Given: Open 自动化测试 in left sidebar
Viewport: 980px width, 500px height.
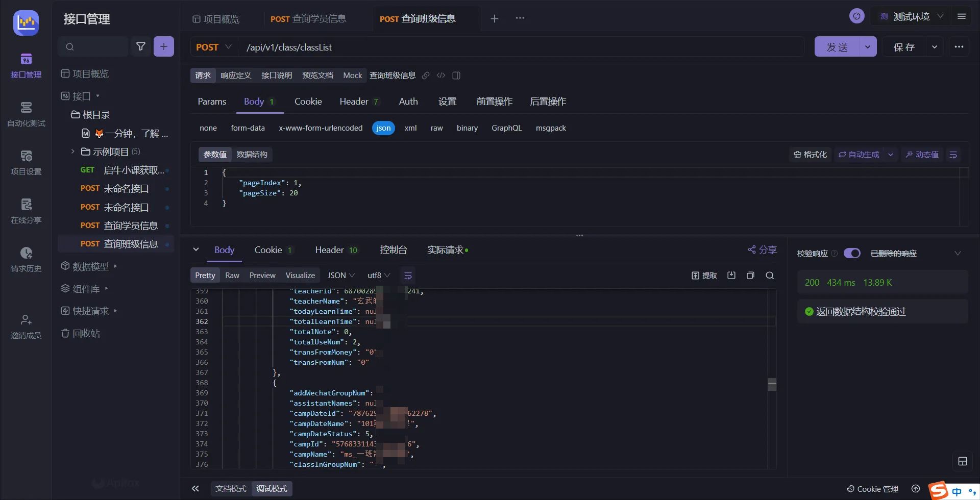Looking at the screenshot, I should pos(26,114).
